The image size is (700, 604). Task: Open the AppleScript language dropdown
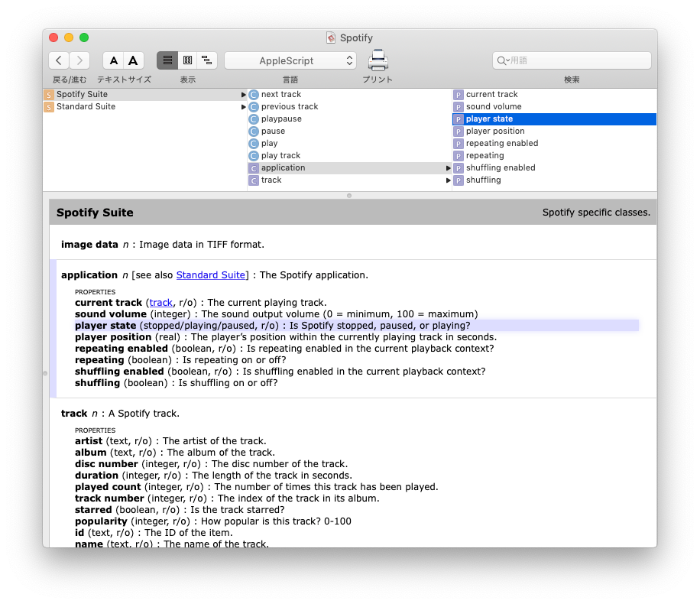(290, 60)
